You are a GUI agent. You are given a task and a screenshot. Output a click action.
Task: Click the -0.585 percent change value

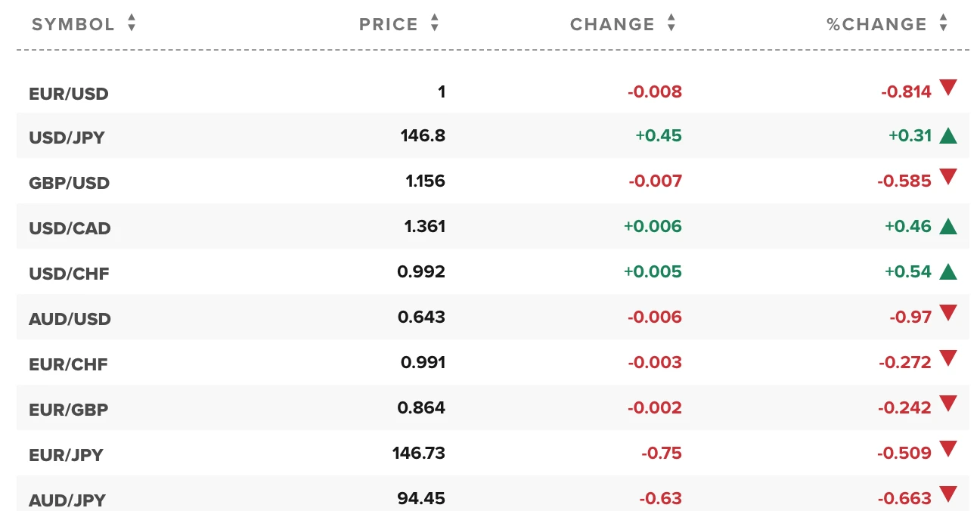[x=904, y=181]
